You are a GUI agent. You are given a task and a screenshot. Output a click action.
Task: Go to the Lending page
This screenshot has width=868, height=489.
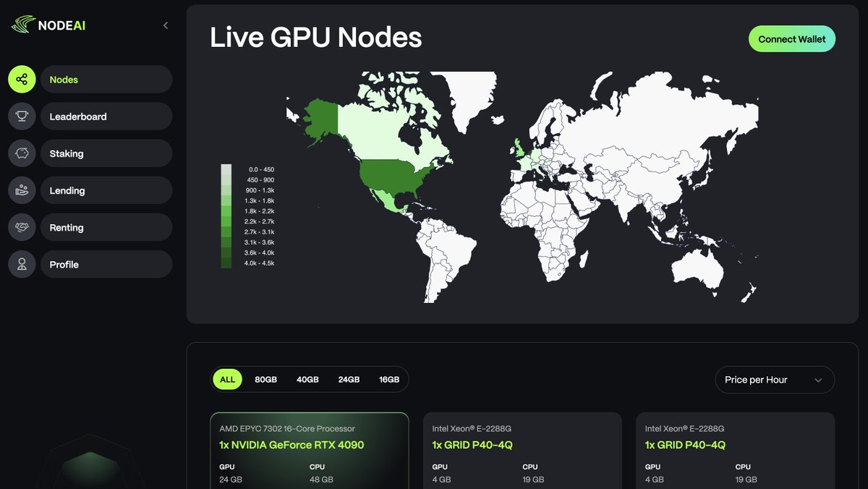(x=106, y=190)
